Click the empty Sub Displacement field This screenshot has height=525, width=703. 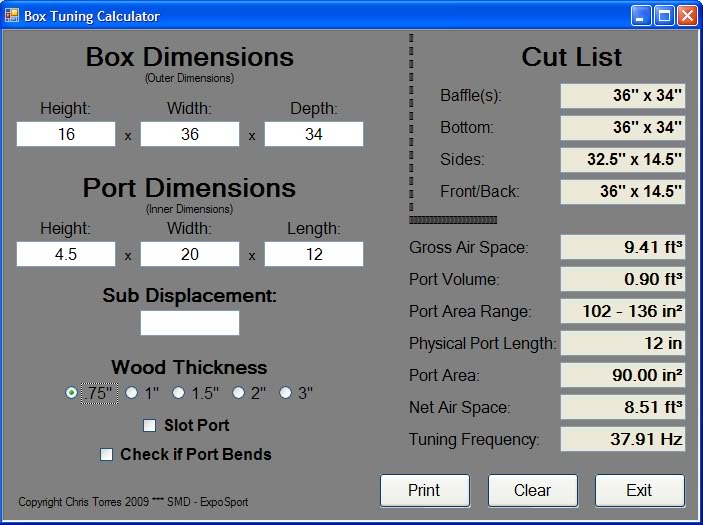tap(190, 323)
